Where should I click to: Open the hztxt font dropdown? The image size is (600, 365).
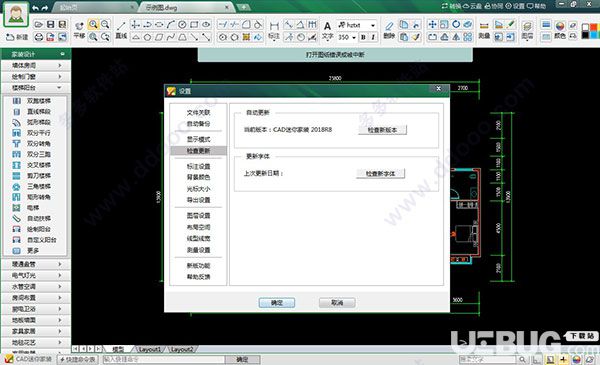(373, 25)
